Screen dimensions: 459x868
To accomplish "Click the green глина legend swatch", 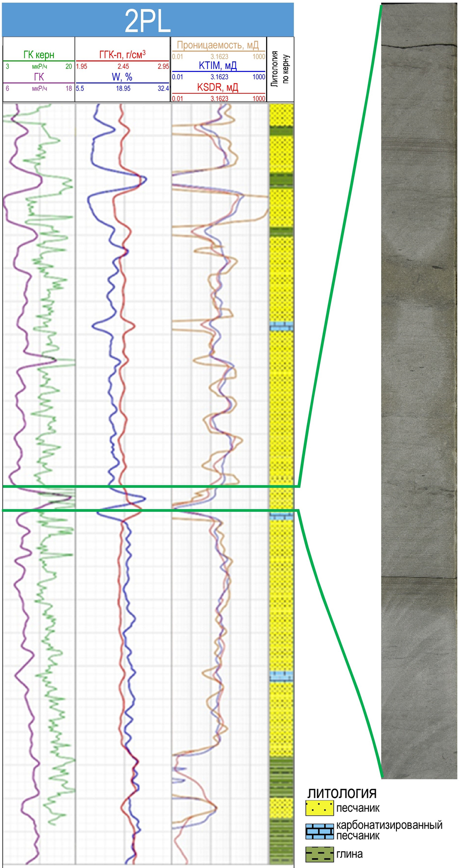I will click(320, 854).
